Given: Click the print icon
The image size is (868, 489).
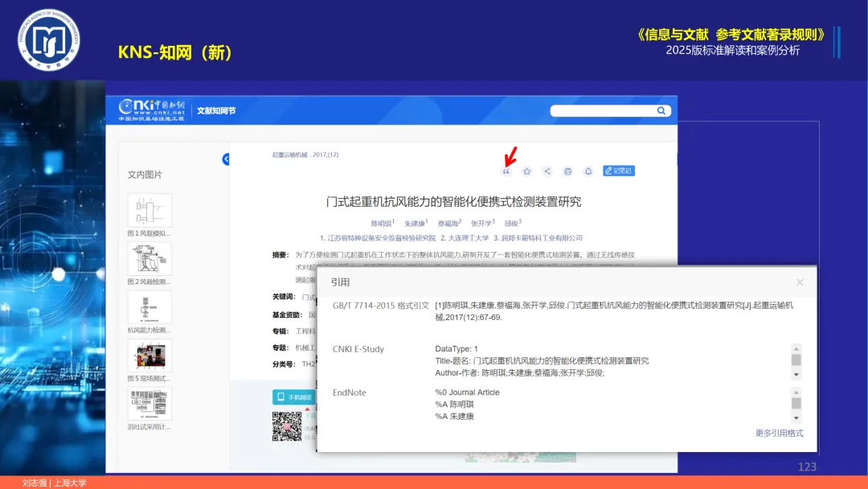Looking at the screenshot, I should pos(568,171).
